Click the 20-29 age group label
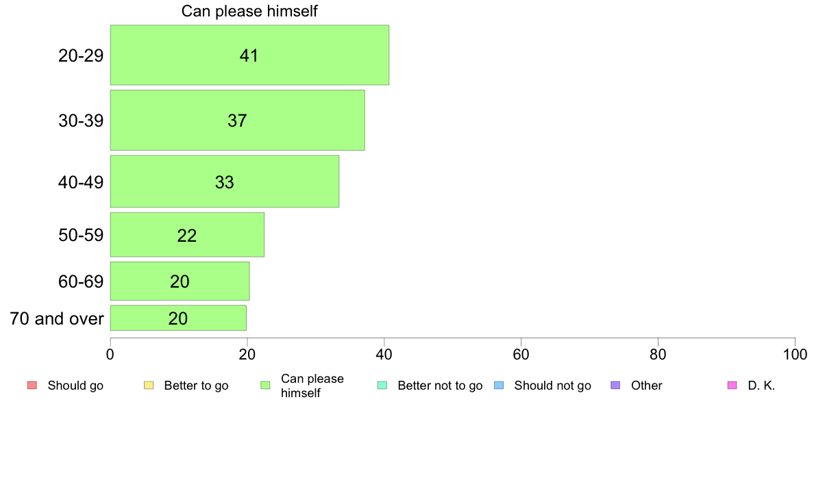Screen dimensions: 814x504 click(x=80, y=55)
